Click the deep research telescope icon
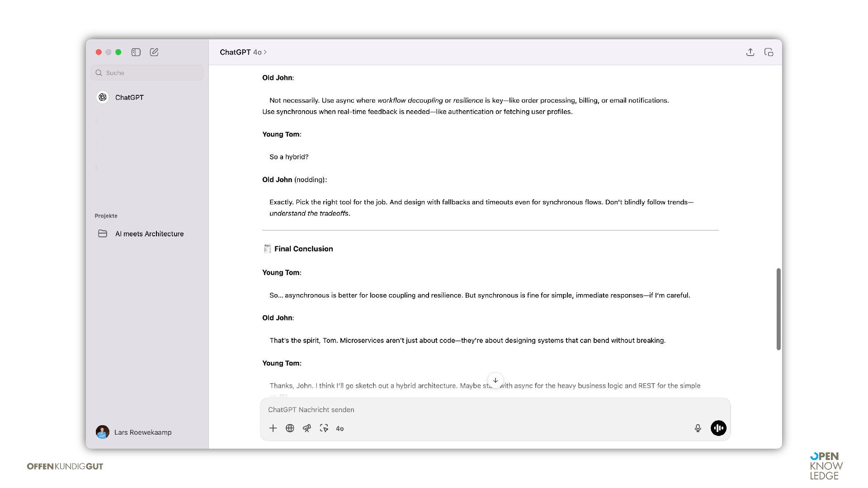The width and height of the screenshot is (868, 488). point(307,428)
